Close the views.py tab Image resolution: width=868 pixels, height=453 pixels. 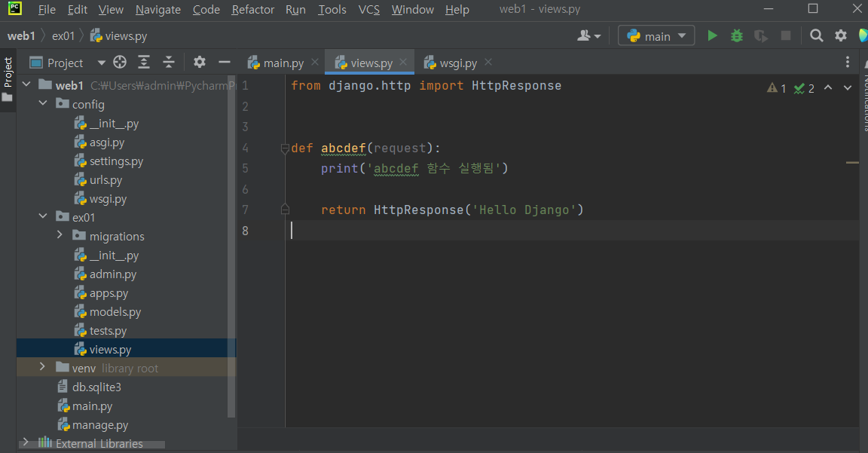[x=403, y=62]
